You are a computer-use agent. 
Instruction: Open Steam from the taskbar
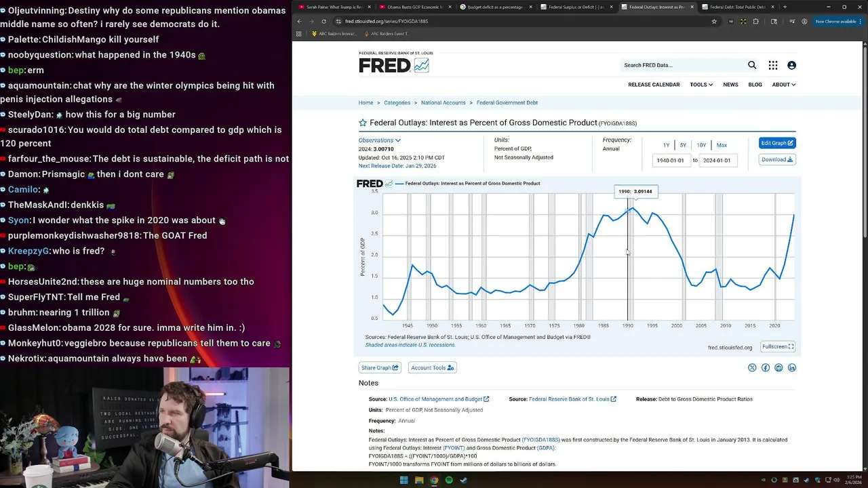pos(464,480)
